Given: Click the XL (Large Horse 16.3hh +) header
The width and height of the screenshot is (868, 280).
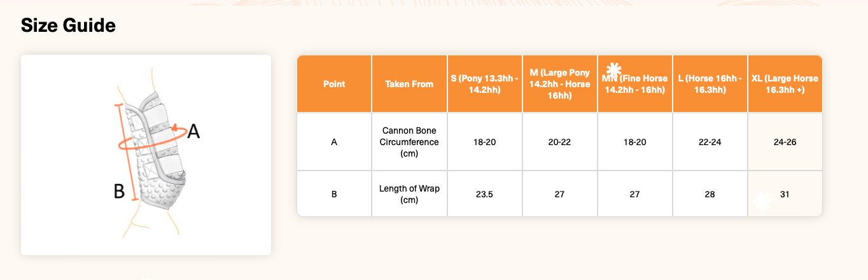Looking at the screenshot, I should click(784, 84).
